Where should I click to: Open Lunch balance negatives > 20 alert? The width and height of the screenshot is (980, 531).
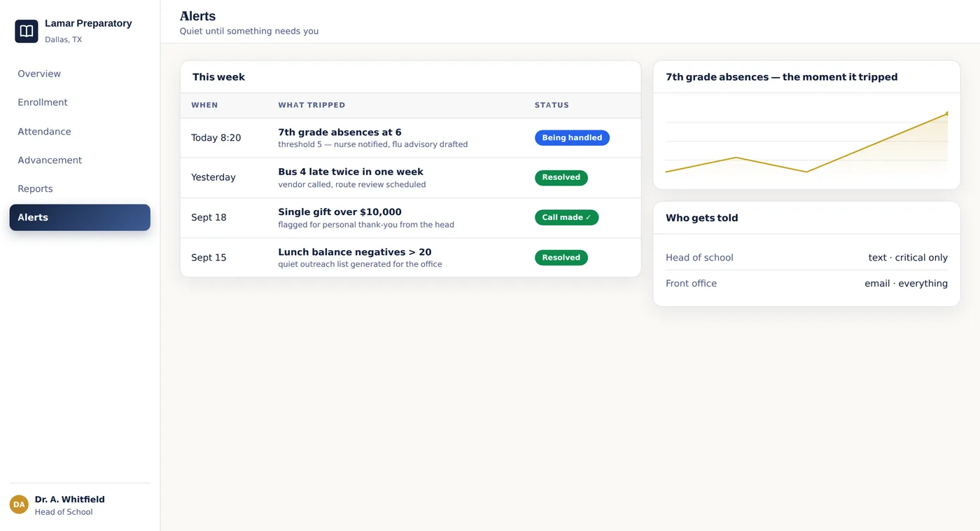355,252
